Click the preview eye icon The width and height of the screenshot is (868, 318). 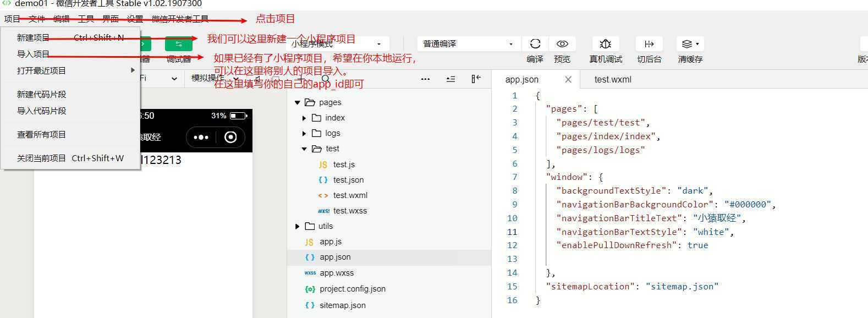(x=562, y=43)
